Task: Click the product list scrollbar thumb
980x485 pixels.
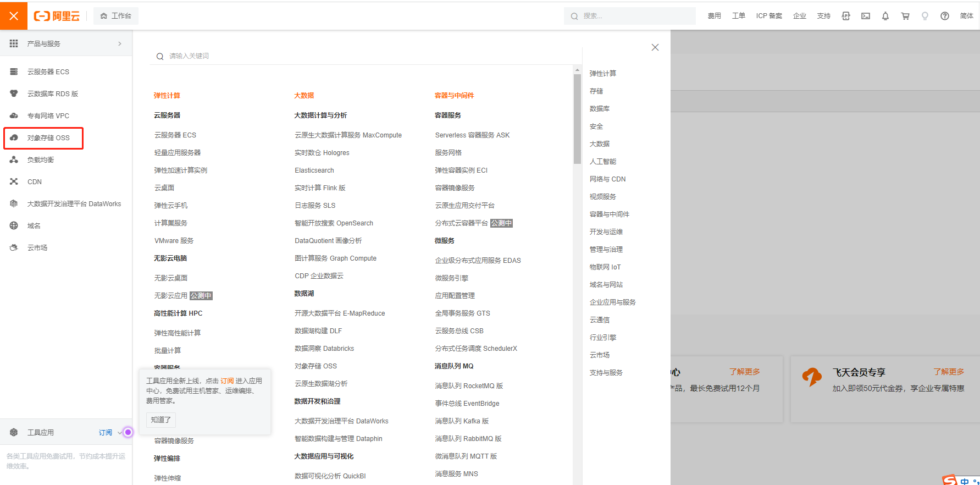Action: tap(577, 119)
